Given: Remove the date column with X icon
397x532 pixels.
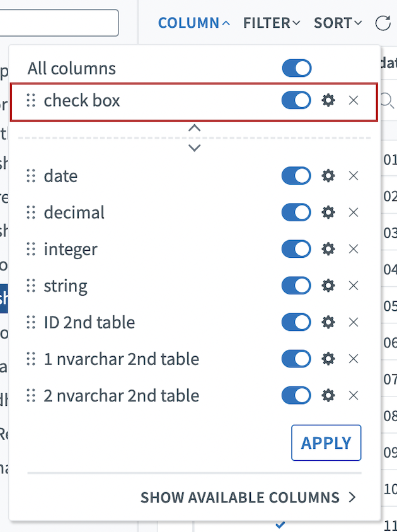Looking at the screenshot, I should [x=354, y=176].
